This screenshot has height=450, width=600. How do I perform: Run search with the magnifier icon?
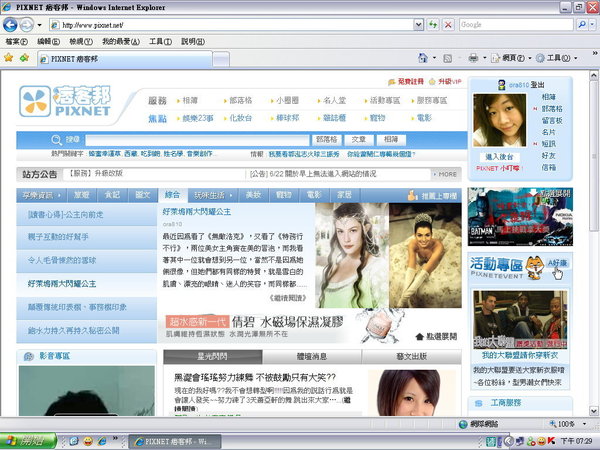(x=582, y=25)
